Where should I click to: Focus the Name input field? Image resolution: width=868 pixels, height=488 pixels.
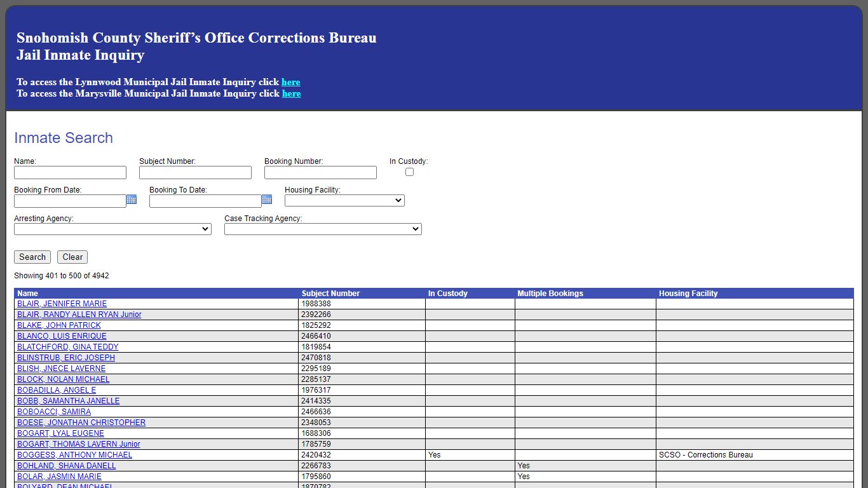pos(70,173)
